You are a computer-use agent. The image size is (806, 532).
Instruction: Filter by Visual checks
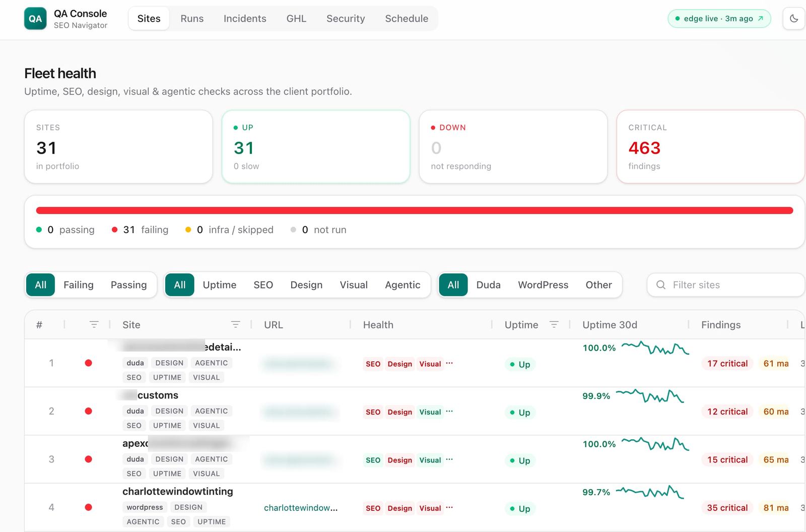pyautogui.click(x=354, y=285)
